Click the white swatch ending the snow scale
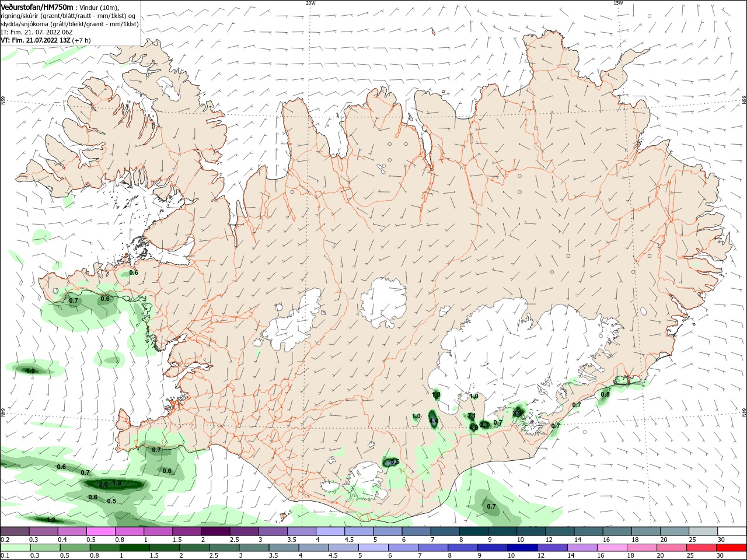This screenshot has height=560, width=747. pyautogui.click(x=731, y=531)
